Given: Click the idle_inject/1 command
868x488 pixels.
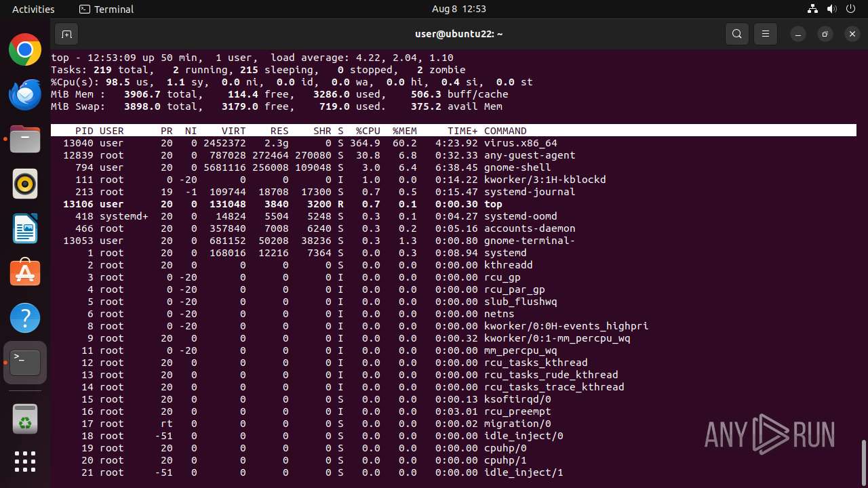Looking at the screenshot, I should (x=524, y=472).
